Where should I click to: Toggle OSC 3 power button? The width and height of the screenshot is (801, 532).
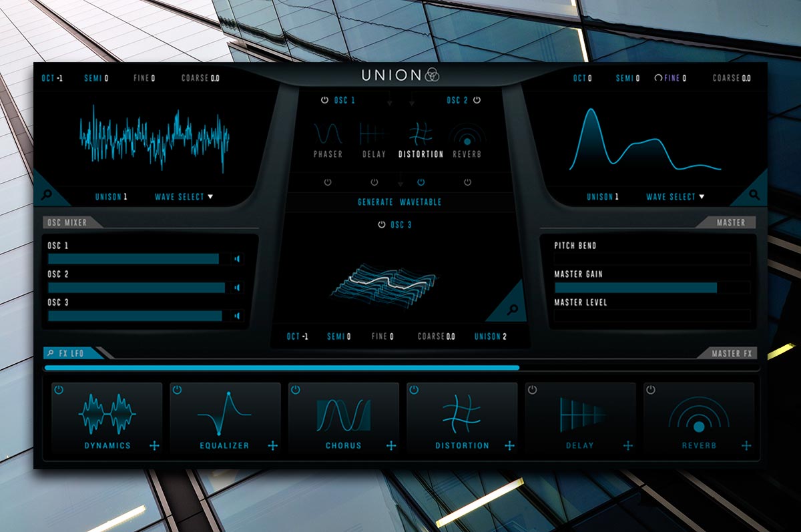click(381, 225)
